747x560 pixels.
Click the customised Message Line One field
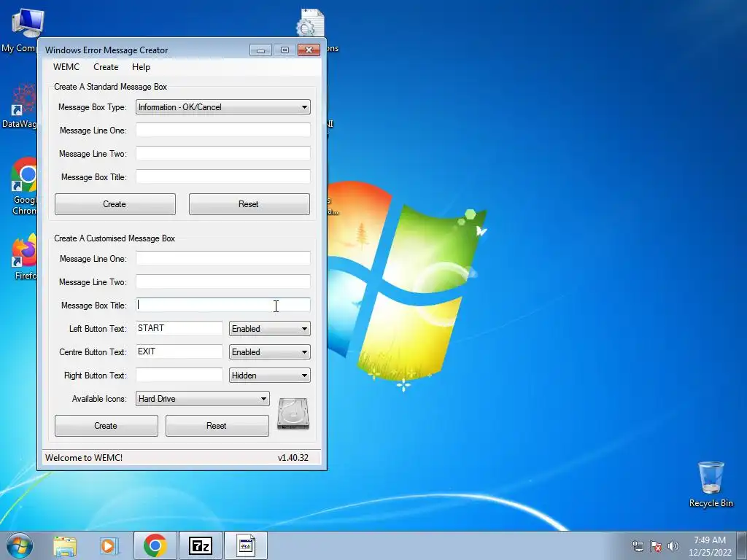223,258
